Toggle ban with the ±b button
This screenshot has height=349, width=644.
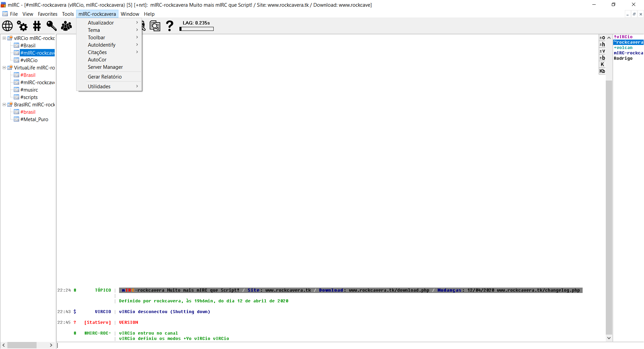[602, 58]
